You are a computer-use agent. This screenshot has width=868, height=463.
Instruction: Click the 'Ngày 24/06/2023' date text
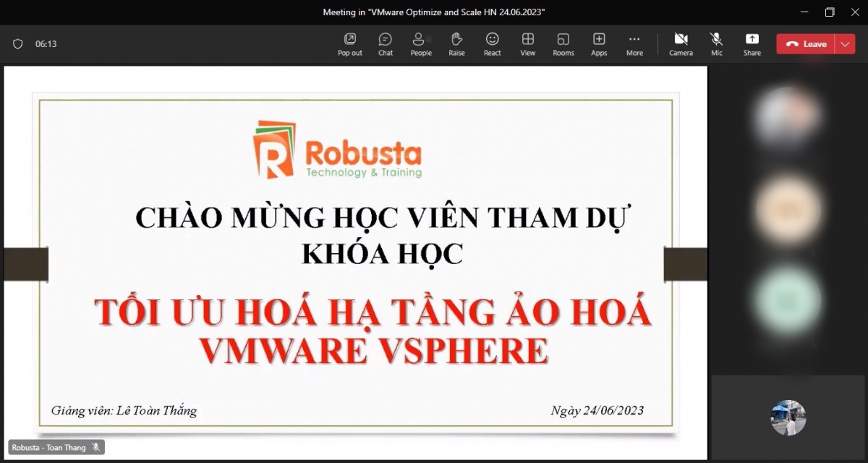597,411
